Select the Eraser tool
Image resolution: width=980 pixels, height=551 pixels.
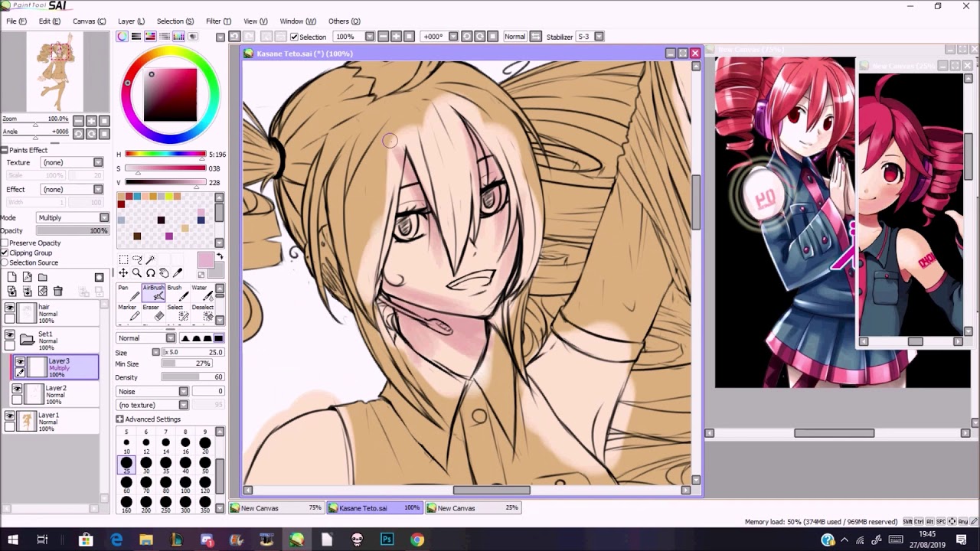point(153,311)
